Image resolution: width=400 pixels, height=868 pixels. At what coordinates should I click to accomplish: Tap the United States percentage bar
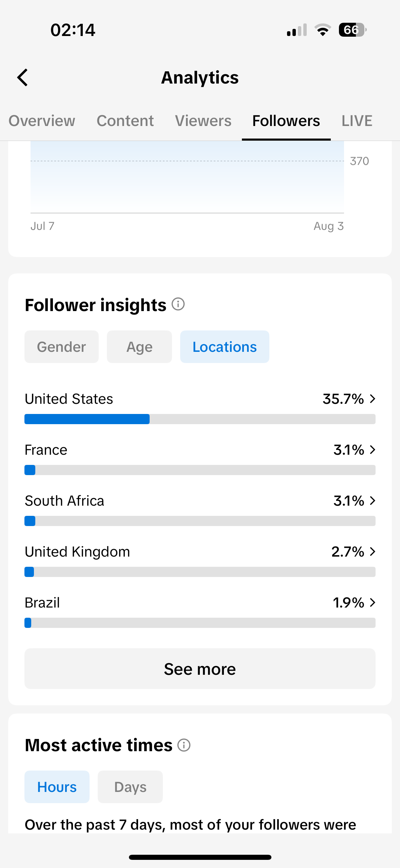(200, 419)
